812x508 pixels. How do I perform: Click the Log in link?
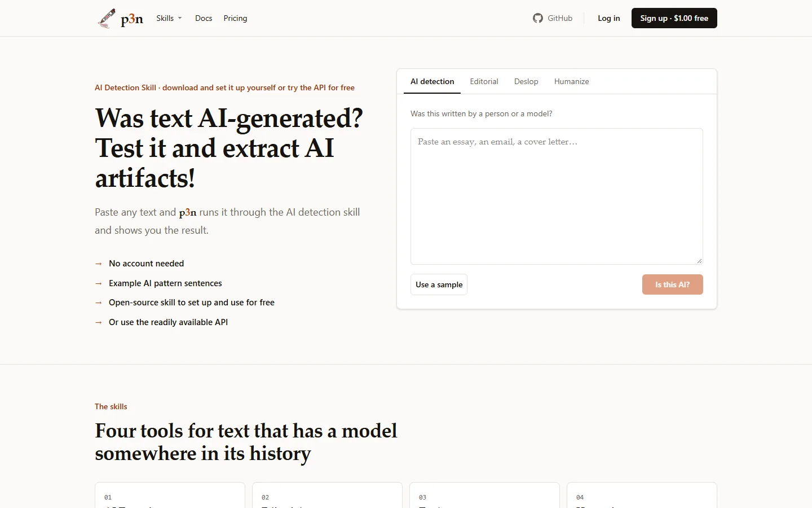point(609,18)
